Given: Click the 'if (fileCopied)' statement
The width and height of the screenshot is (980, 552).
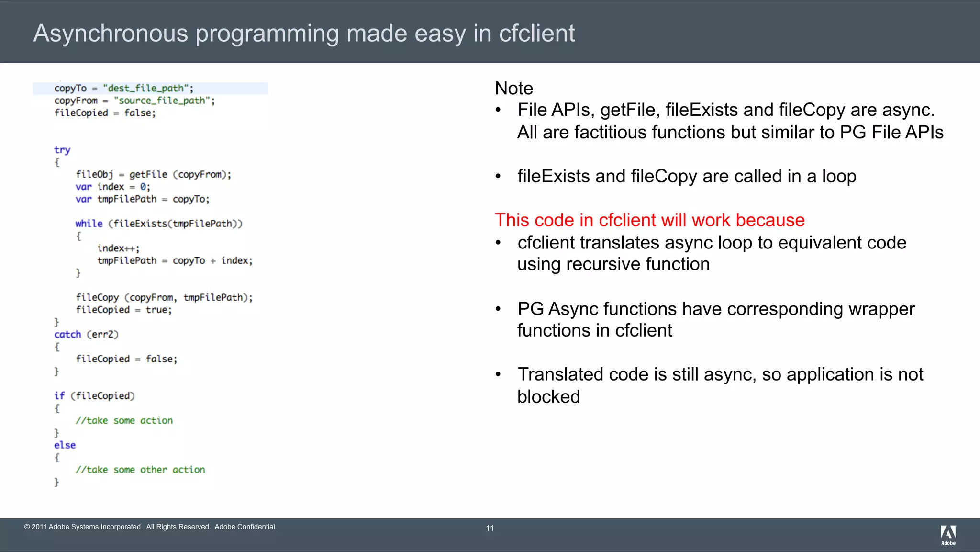Looking at the screenshot, I should (x=94, y=396).
